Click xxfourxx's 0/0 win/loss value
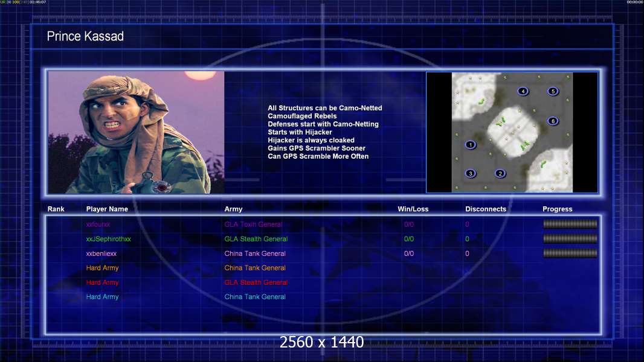This screenshot has height=362, width=644. pos(409,224)
